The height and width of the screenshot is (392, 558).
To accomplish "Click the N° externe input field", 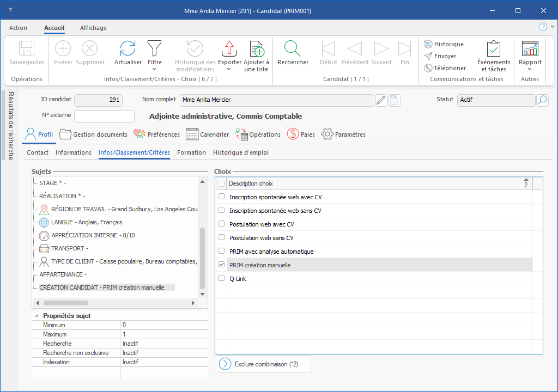I will click(x=104, y=116).
